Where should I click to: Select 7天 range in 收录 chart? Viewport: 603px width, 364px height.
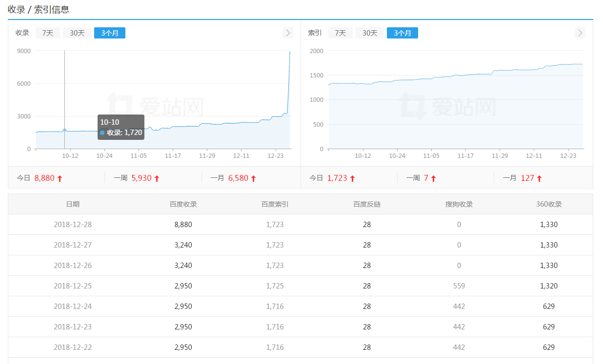point(48,33)
